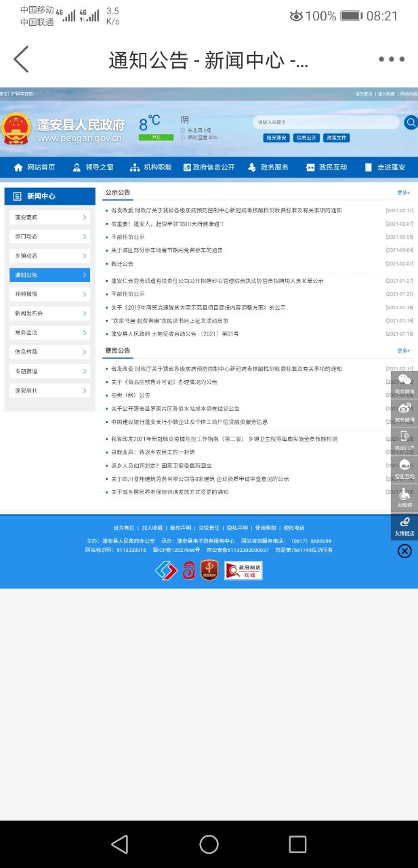Screen dimensions: 418x868
Task: Click 更多+ beside 公示公告
Action: (x=404, y=193)
